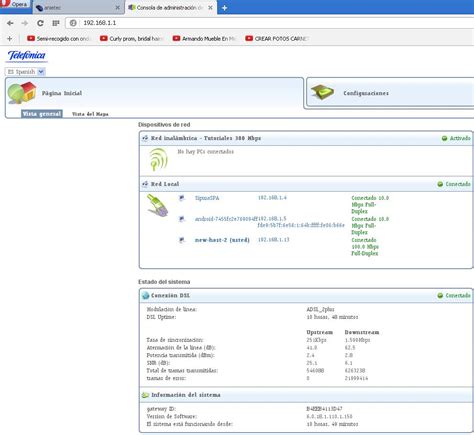Open the Curly prom bridal hair bookmark
This screenshot has height=435, width=474.
click(132, 39)
